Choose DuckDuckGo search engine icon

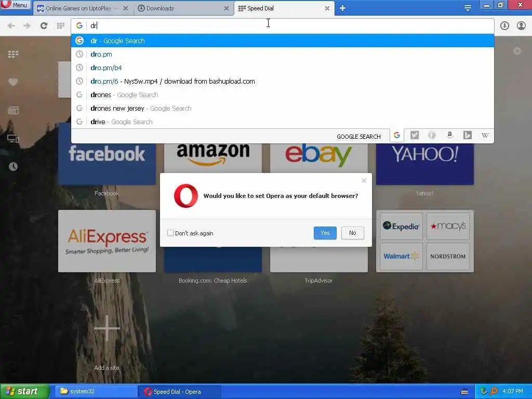tap(432, 136)
